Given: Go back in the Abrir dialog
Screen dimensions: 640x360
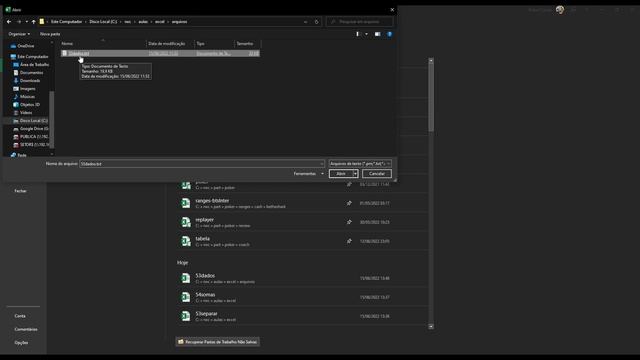Looking at the screenshot, I should coord(9,22).
